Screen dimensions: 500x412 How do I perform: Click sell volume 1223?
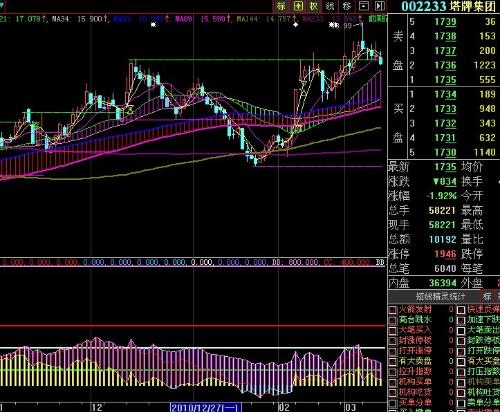[484, 65]
